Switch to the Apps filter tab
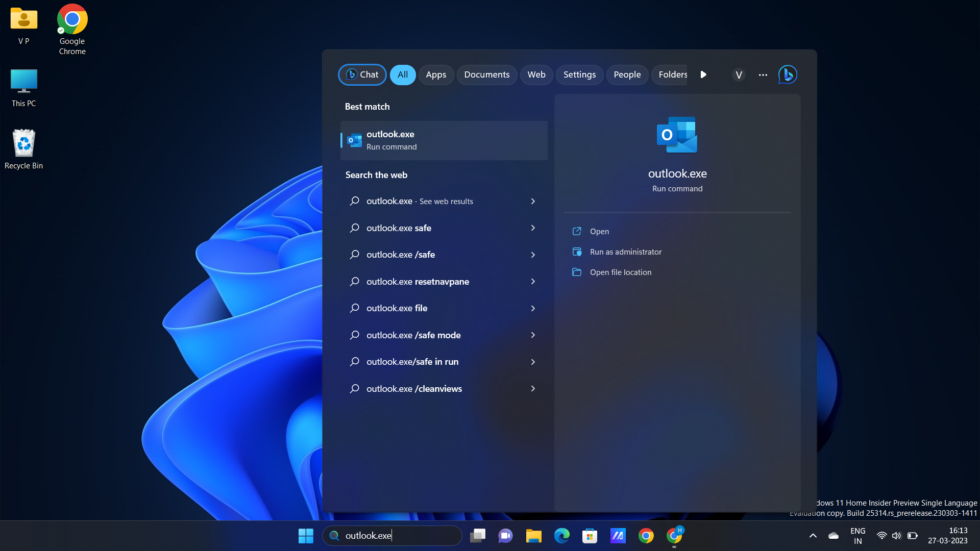The height and width of the screenshot is (551, 980). pyautogui.click(x=436, y=74)
